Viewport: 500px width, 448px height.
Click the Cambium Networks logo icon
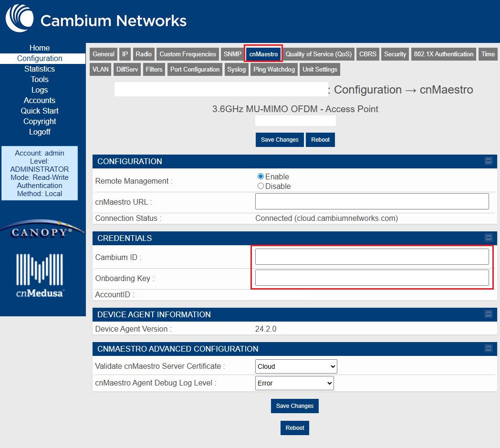tap(20, 18)
